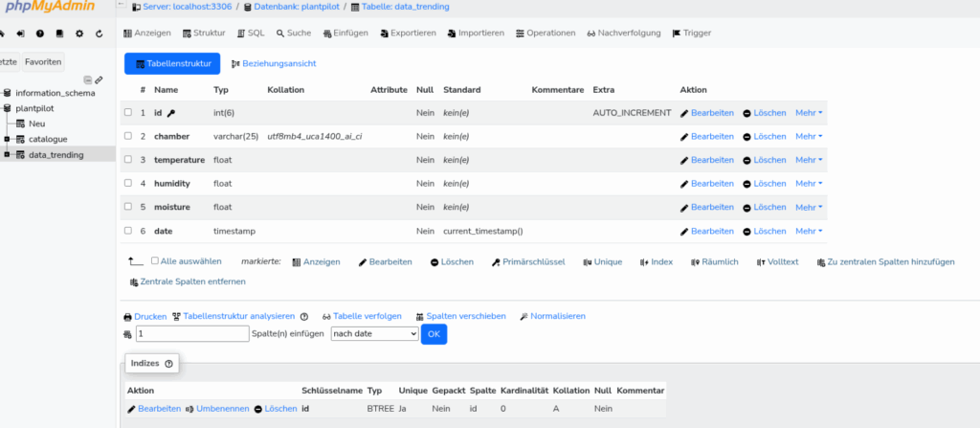Viewport: 980px width, 428px height.
Task: Click help icon next to Tabellenstruktur analysieren
Action: (x=304, y=316)
